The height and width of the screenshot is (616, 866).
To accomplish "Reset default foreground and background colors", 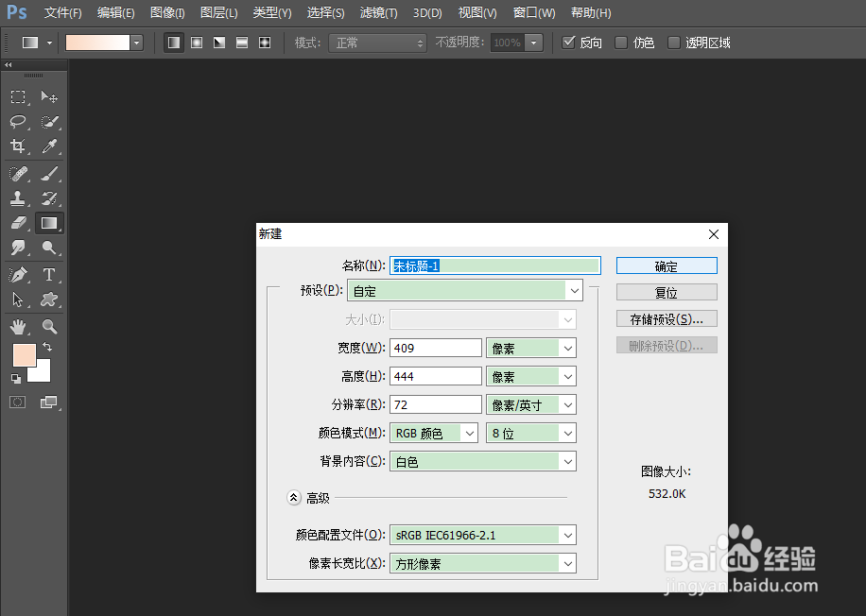I will tap(16, 379).
